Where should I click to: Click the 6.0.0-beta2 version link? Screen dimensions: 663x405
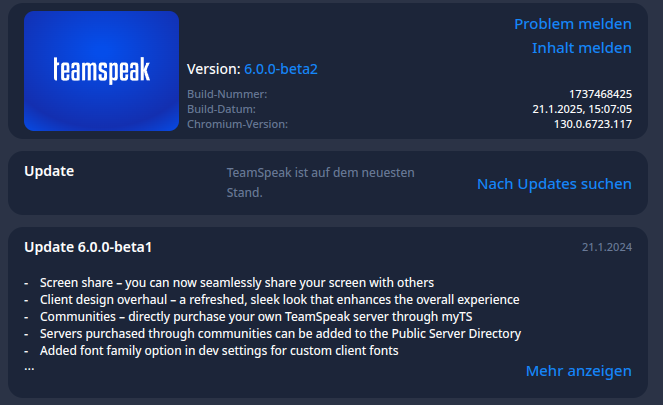click(x=281, y=69)
